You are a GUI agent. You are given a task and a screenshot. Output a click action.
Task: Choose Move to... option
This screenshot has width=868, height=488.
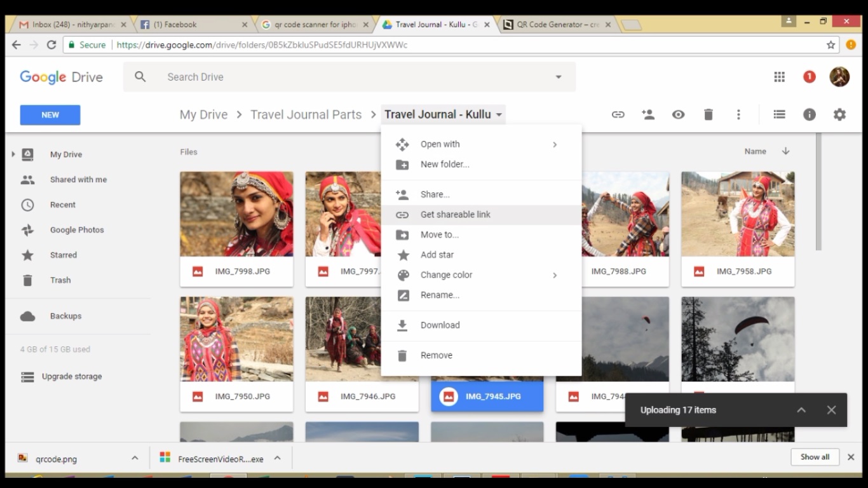(x=481, y=235)
